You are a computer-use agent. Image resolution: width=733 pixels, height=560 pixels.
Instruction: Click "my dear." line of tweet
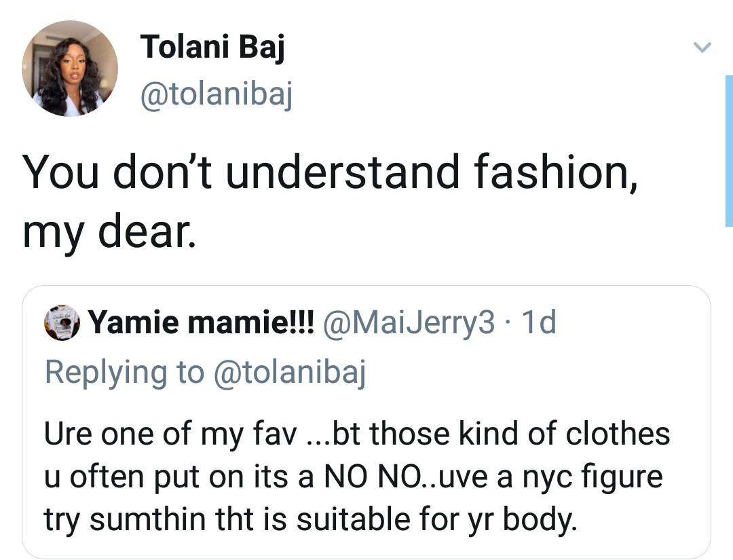(109, 231)
